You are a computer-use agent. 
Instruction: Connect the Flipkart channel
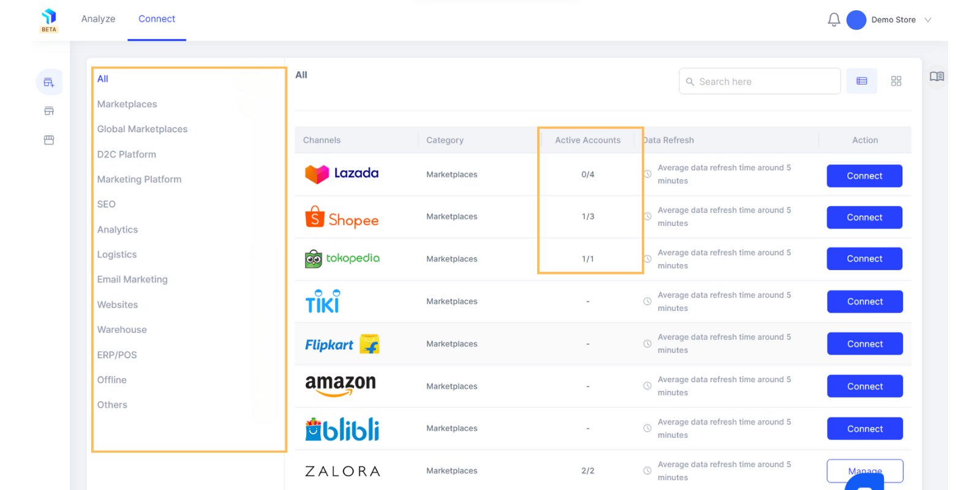click(x=865, y=344)
